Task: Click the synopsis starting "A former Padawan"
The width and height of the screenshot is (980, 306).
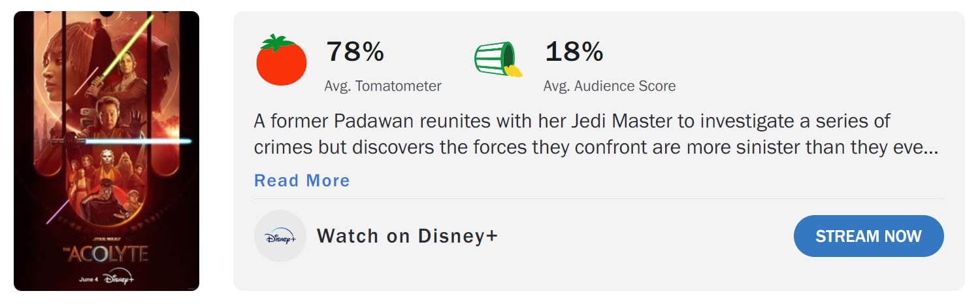Action: (596, 135)
